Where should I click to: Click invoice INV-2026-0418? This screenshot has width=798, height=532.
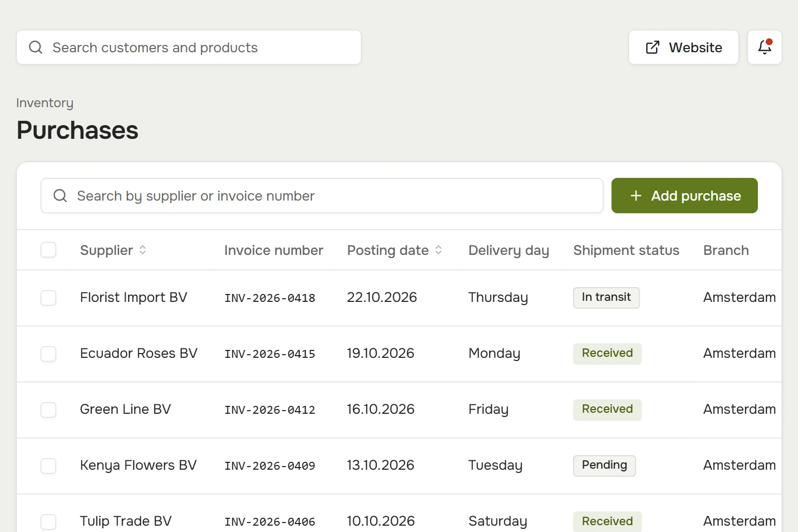point(270,298)
